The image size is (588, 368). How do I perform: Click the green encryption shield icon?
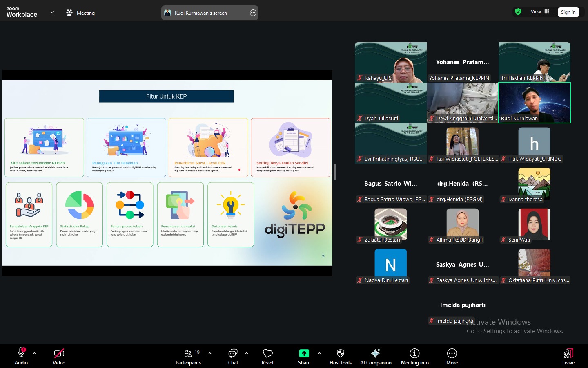pos(518,12)
